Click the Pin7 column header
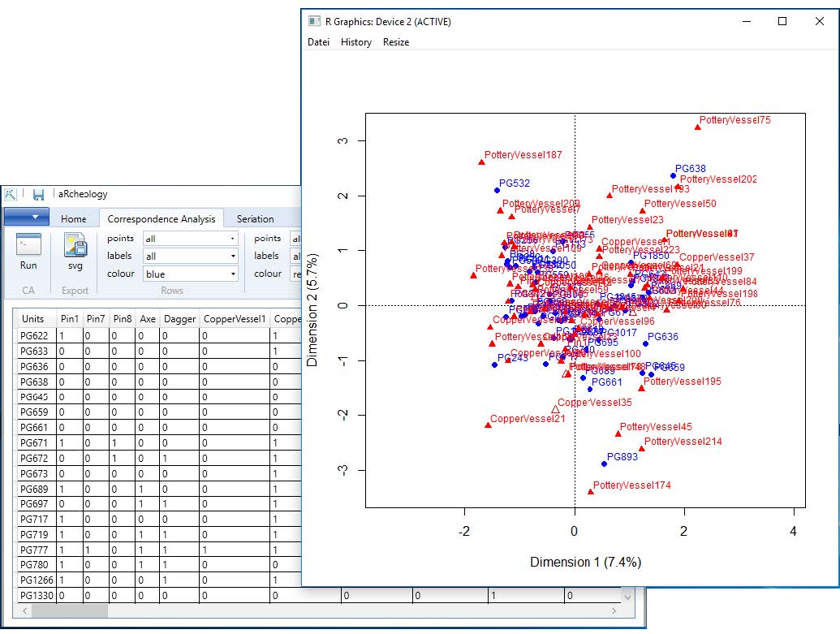Image resolution: width=840 pixels, height=634 pixels. (96, 319)
